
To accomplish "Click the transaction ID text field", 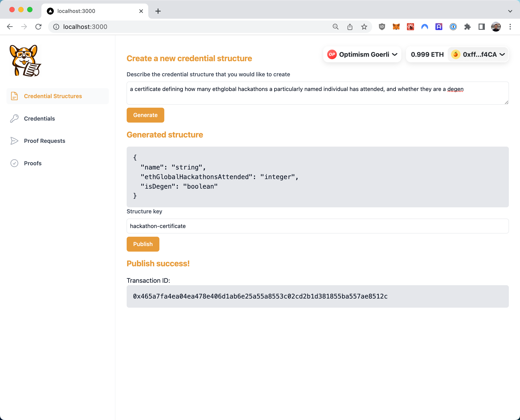I will click(318, 296).
